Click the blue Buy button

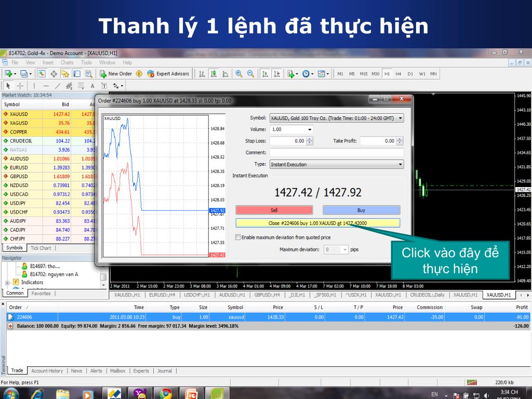(362, 210)
